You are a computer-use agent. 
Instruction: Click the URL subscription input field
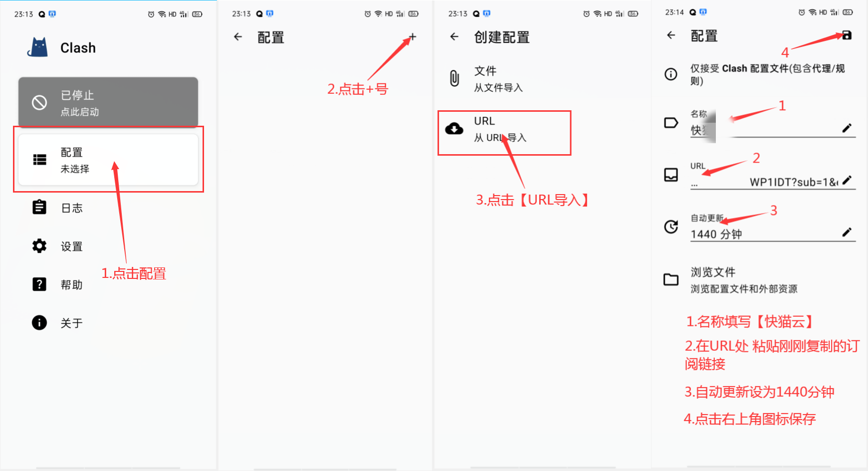click(x=773, y=176)
